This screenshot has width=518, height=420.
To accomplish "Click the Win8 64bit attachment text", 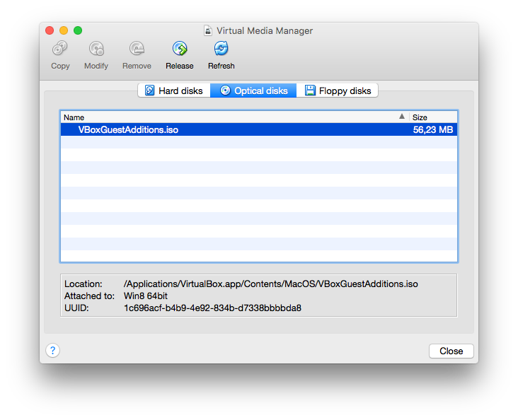I will click(146, 296).
